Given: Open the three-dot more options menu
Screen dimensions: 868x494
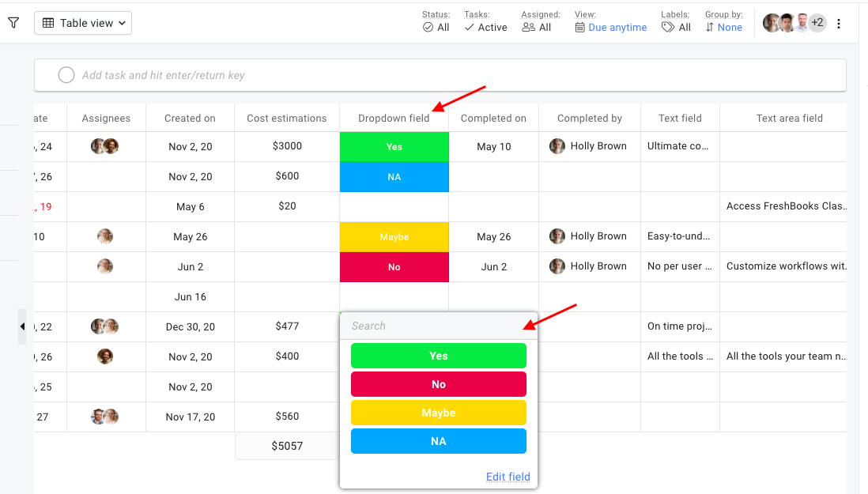Looking at the screenshot, I should [839, 24].
